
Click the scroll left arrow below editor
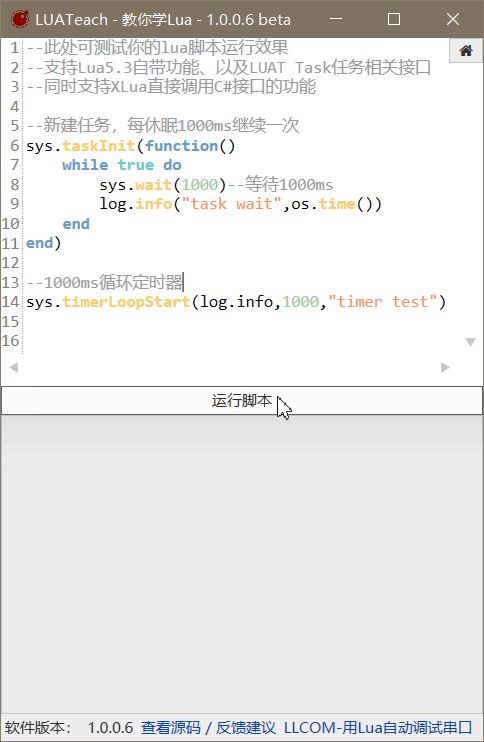point(14,367)
